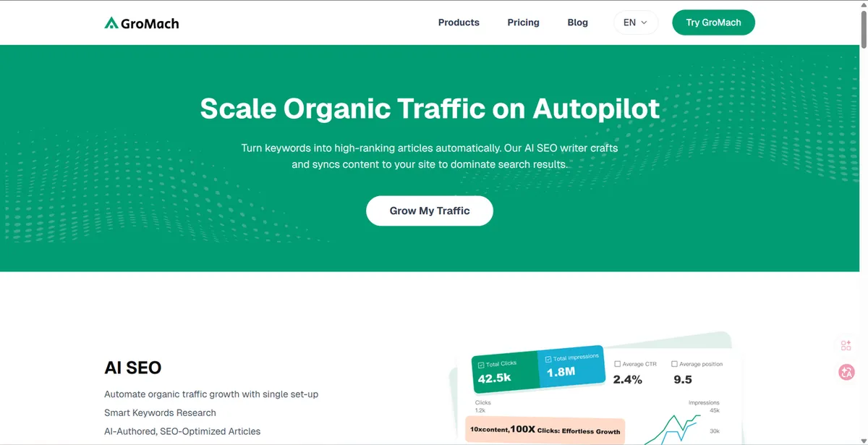Enable the Average CTR checkbox
Screen dimensions: 868x445
pyautogui.click(x=617, y=364)
